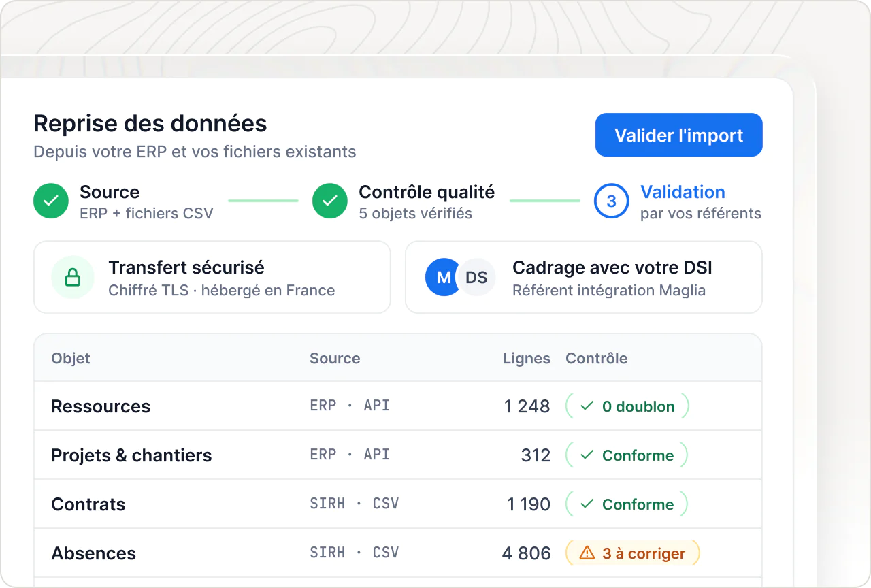Select the Ressources row name
The image size is (871, 588).
click(101, 406)
